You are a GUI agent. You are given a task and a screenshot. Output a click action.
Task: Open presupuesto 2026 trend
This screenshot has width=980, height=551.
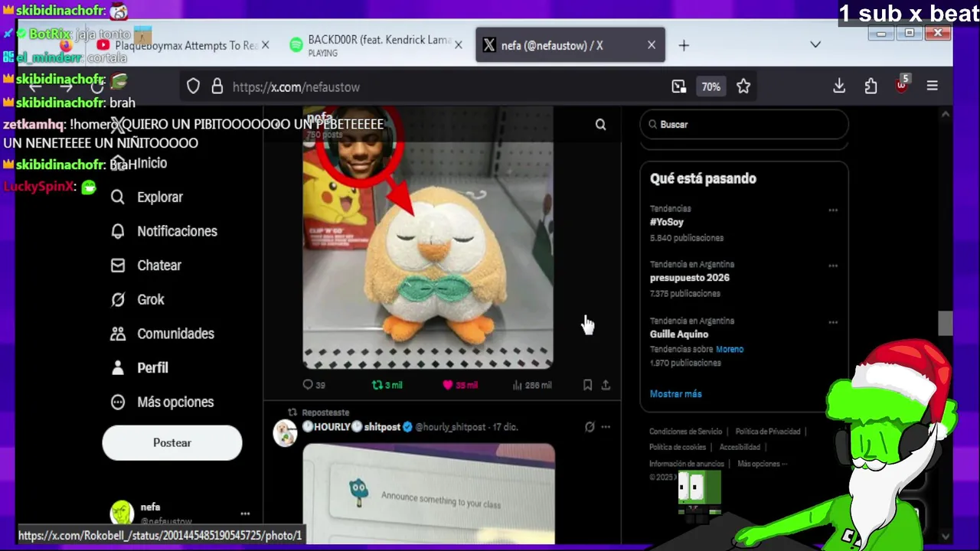coord(690,278)
